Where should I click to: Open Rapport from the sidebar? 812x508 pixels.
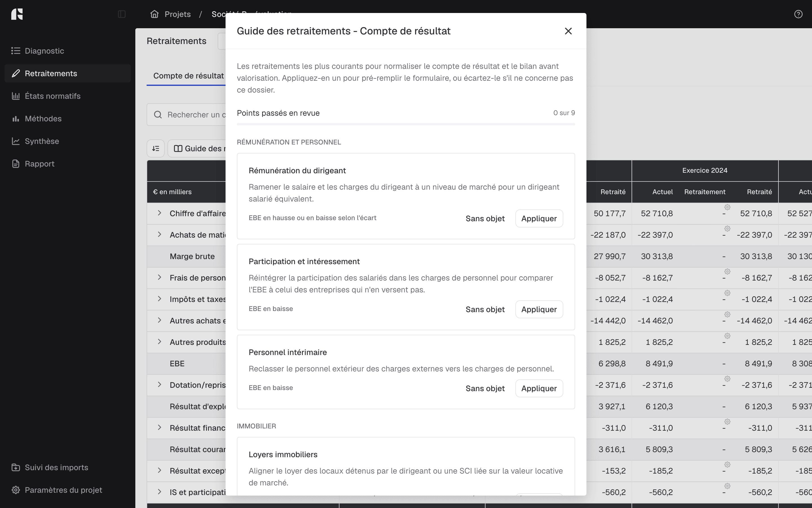point(68,164)
